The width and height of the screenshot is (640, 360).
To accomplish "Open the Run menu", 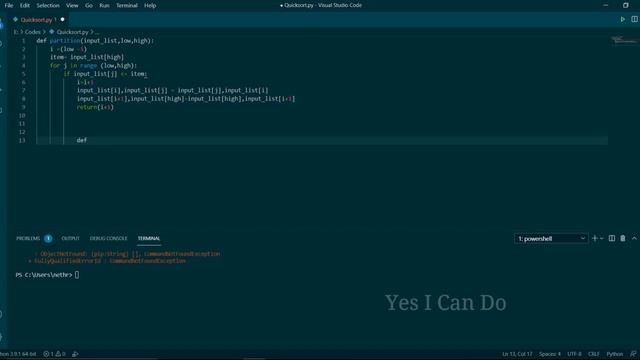I will click(x=104, y=5).
